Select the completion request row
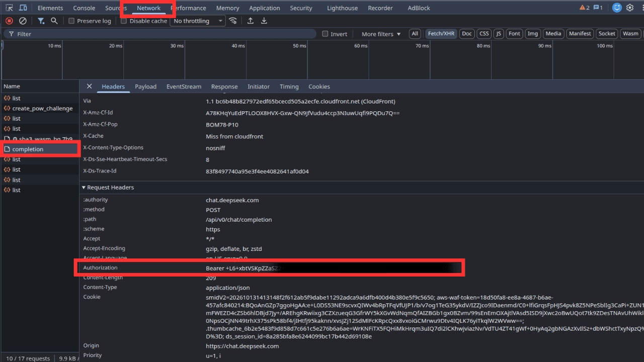The height and width of the screenshot is (362, 644). click(x=39, y=149)
